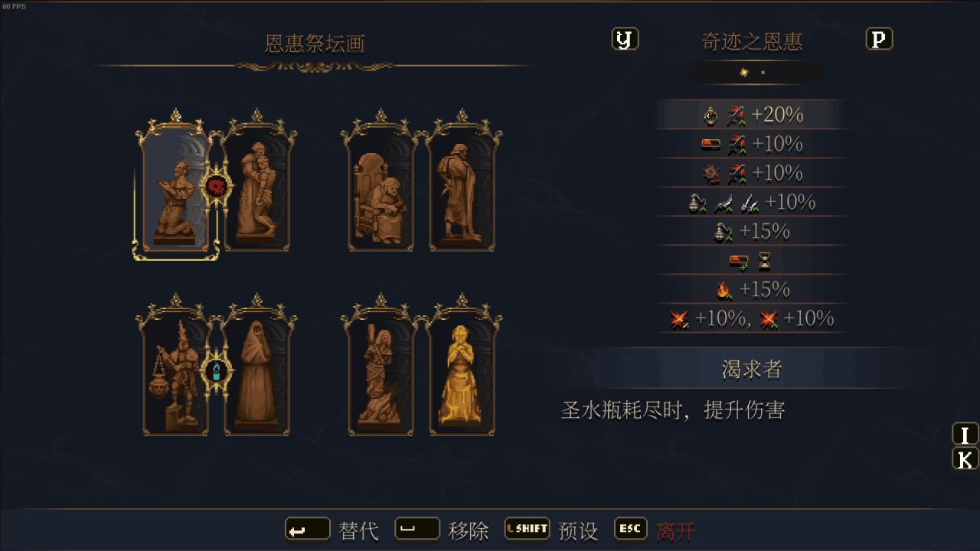The height and width of the screenshot is (551, 980).
Task: Click the 移除 remove button
Action: click(x=442, y=530)
